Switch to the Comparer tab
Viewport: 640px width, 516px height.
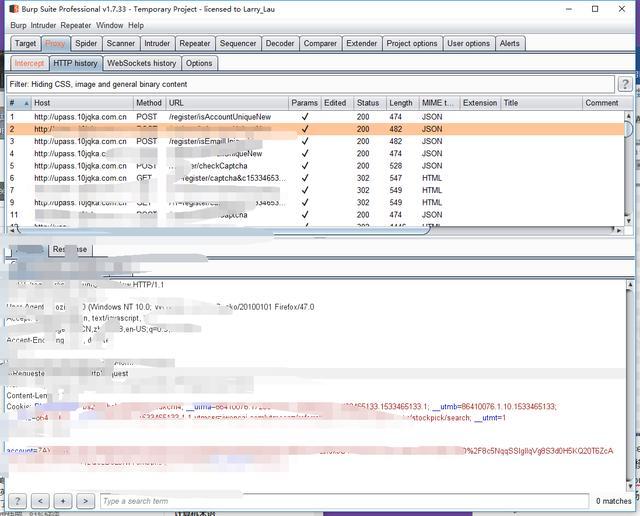click(320, 43)
